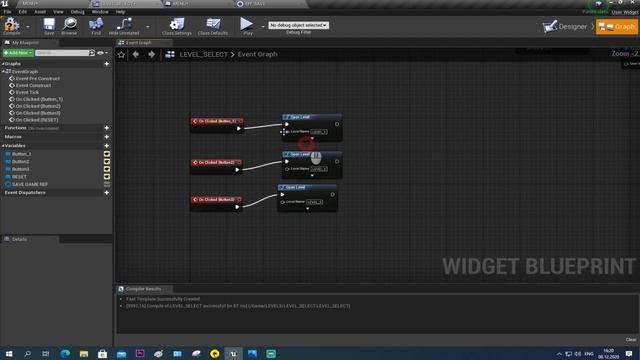This screenshot has width=640, height=360.
Task: Clear the compiler results log
Action: pyautogui.click(x=631, y=340)
